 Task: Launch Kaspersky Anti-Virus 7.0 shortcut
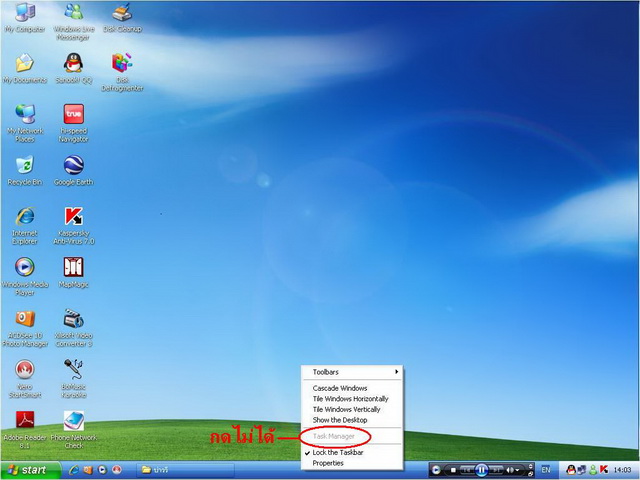[x=73, y=225]
